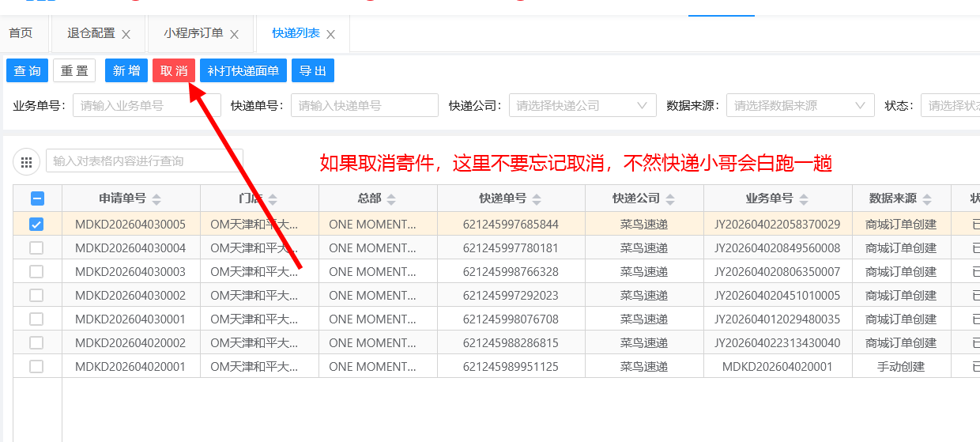Close the 退仓配置 tab

126,34
